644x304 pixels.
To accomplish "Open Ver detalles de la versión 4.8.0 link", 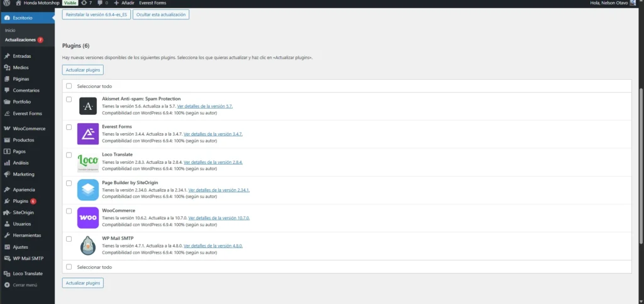I will pyautogui.click(x=213, y=246).
